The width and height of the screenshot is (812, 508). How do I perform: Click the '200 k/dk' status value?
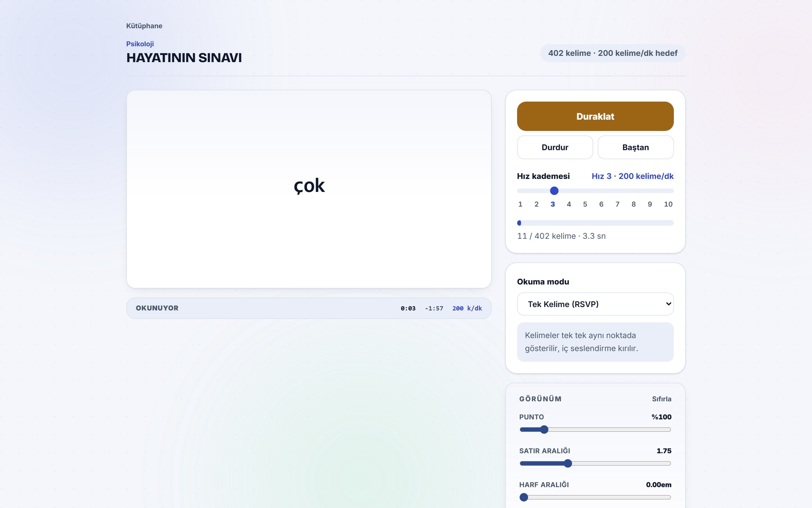467,308
